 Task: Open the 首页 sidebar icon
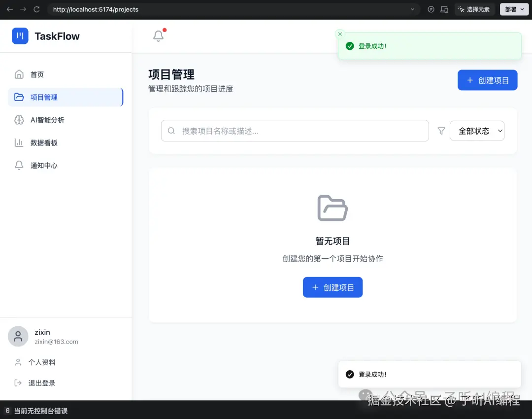(19, 74)
